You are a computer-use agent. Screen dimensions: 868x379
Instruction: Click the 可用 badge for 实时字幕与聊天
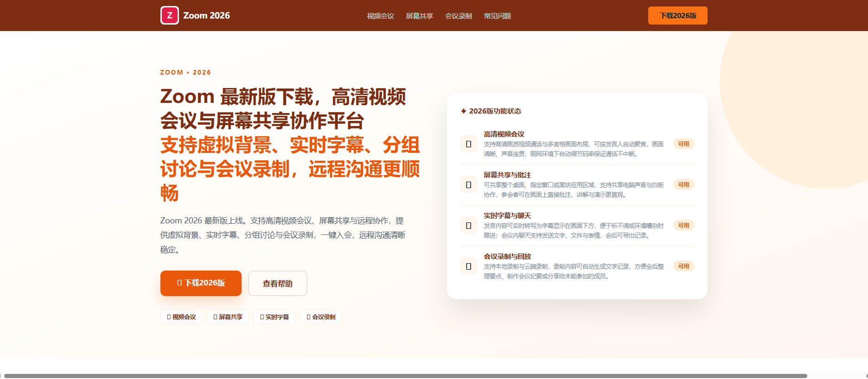(x=683, y=225)
